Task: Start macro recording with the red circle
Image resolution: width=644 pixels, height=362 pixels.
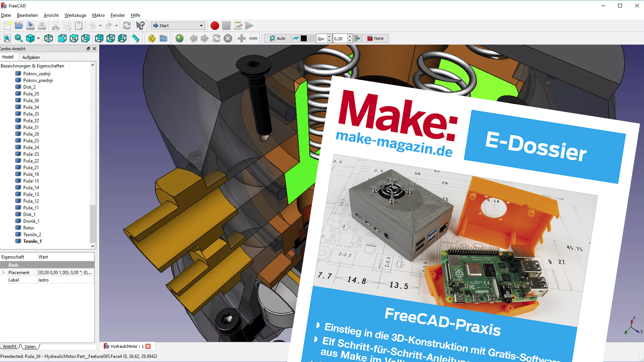Action: (x=215, y=26)
